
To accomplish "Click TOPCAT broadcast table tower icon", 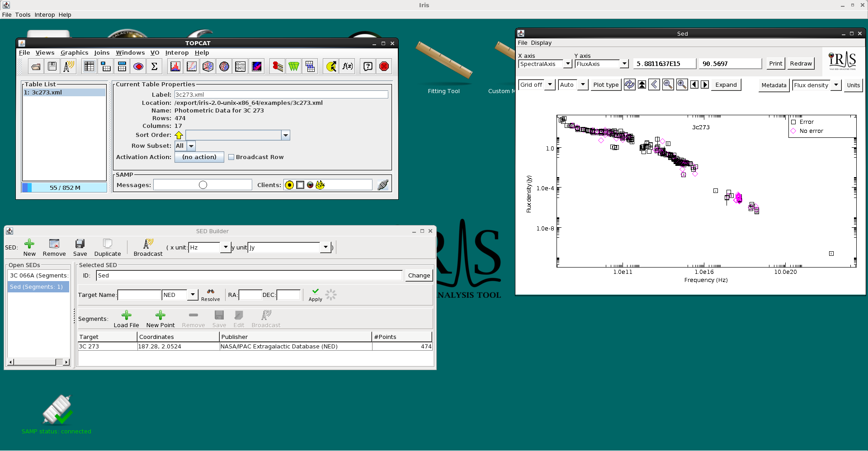I will 68,66.
